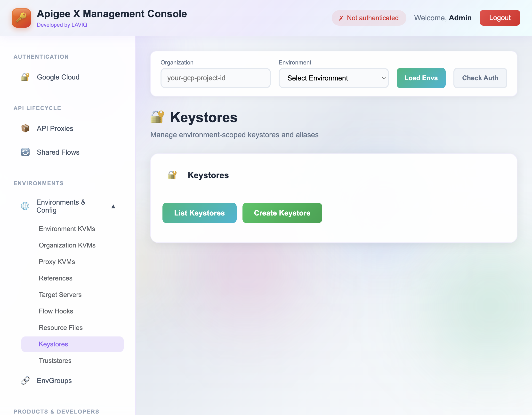Viewport: 532px width, 415px height.
Task: Click the Shared Flows refresh icon
Action: [x=25, y=152]
